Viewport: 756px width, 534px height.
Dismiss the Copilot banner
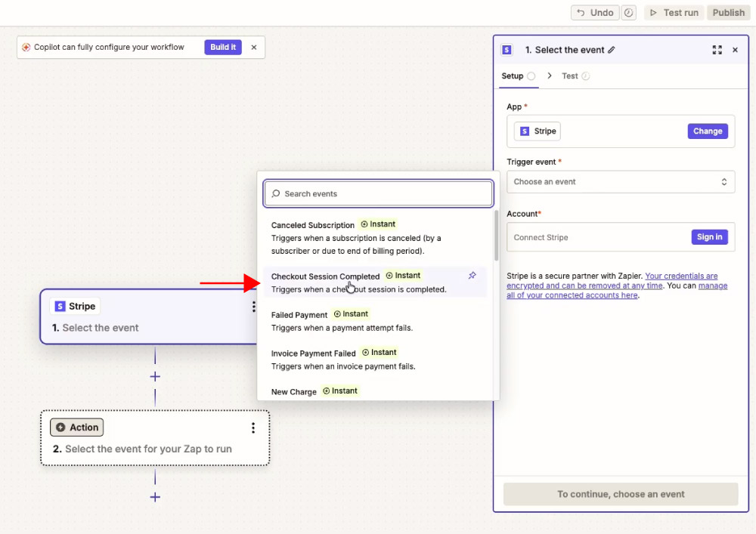254,47
